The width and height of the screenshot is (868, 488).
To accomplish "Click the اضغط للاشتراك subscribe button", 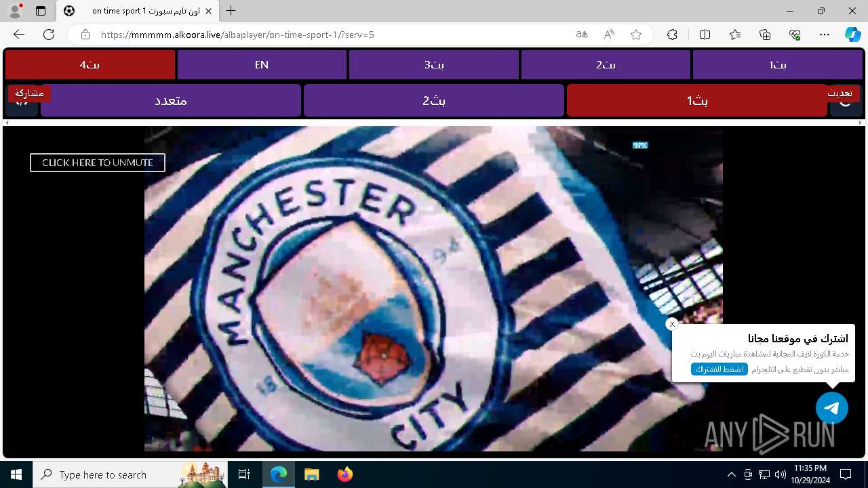I will [x=719, y=369].
